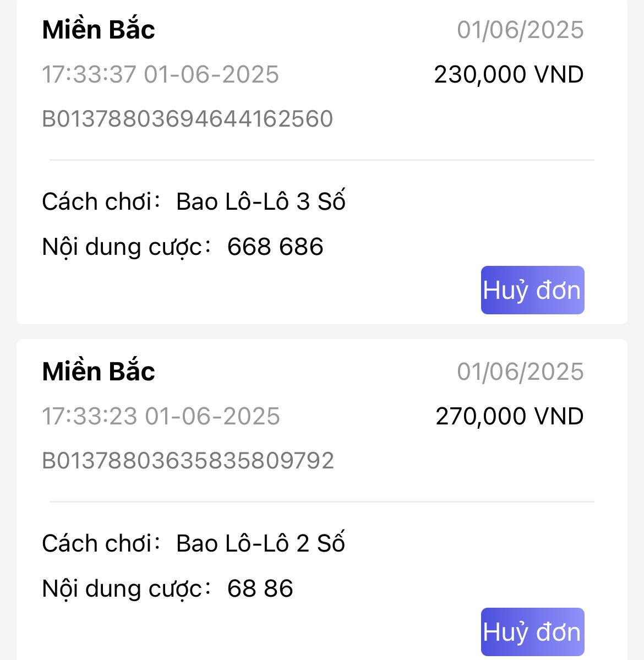The image size is (644, 660).
Task: Click the 01/06/2025 date above 270,000 VND
Action: [x=520, y=372]
